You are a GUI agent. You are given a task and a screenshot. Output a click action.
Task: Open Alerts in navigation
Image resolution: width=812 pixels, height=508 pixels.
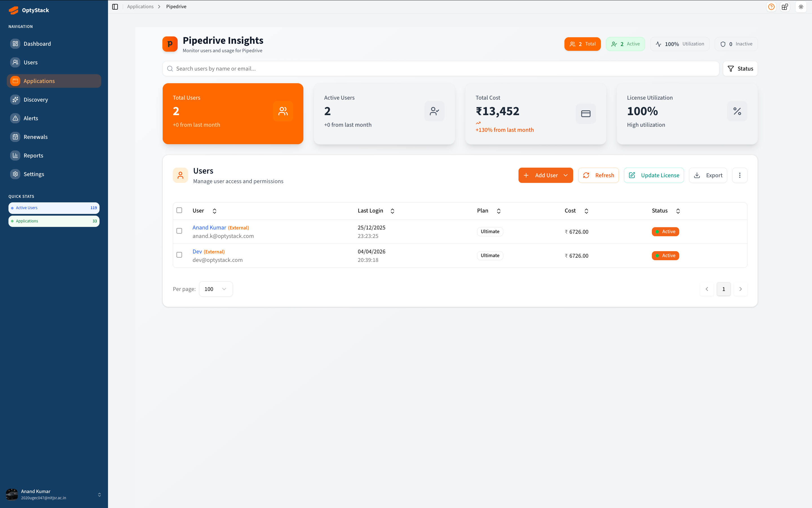[x=54, y=118]
